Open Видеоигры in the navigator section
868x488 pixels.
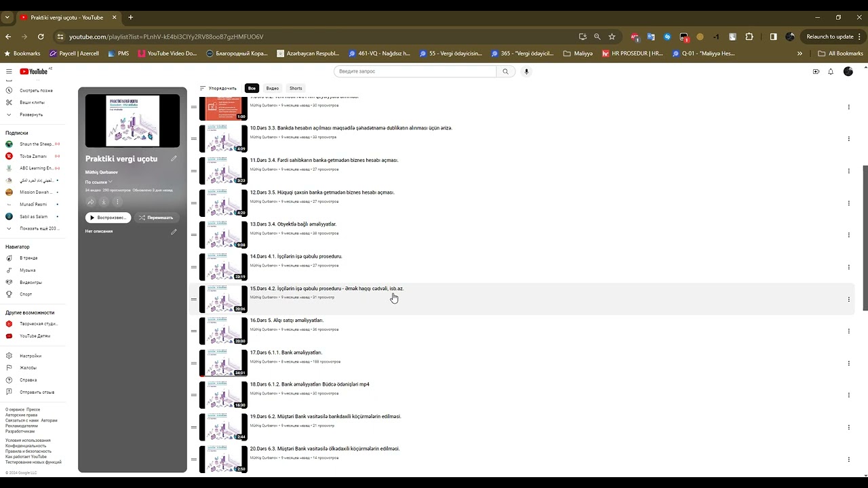(31, 282)
